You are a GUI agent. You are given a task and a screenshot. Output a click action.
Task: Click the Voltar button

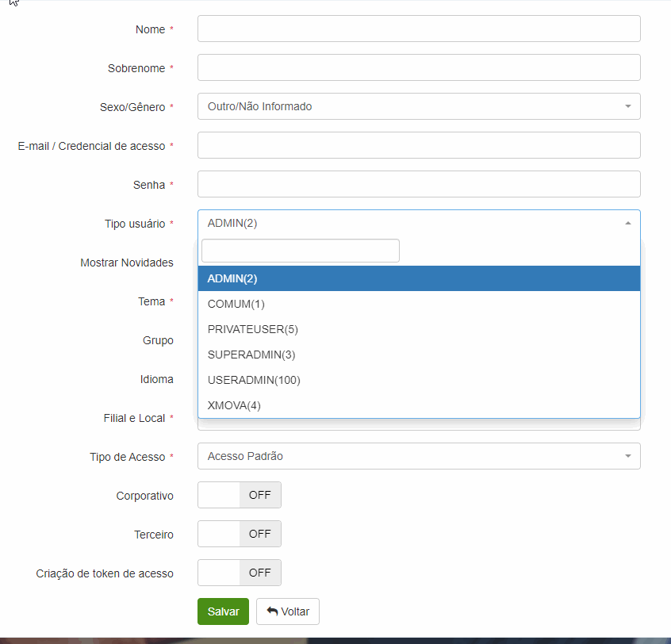click(287, 611)
